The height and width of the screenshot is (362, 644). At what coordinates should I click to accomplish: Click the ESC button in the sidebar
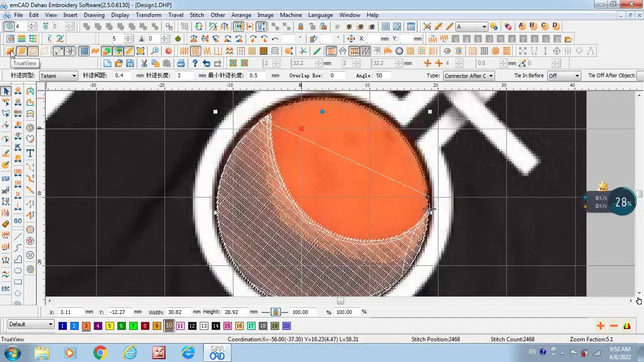[x=7, y=289]
